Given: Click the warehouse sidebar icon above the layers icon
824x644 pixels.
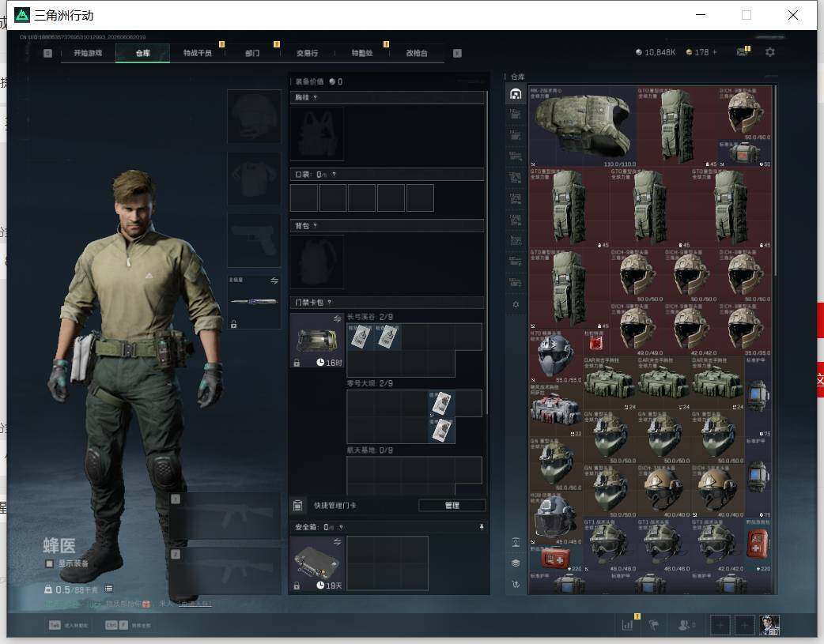Looking at the screenshot, I should click(x=516, y=542).
